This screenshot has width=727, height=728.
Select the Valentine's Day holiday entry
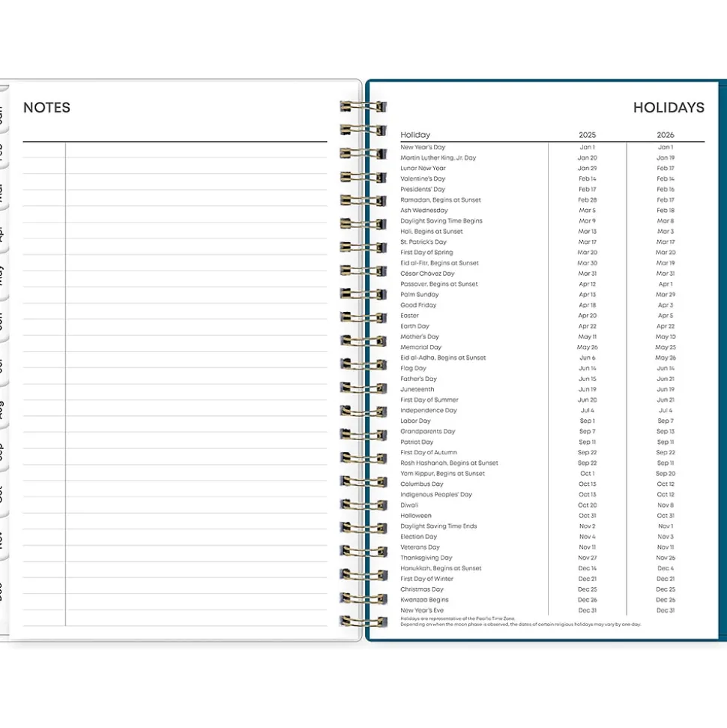click(423, 179)
